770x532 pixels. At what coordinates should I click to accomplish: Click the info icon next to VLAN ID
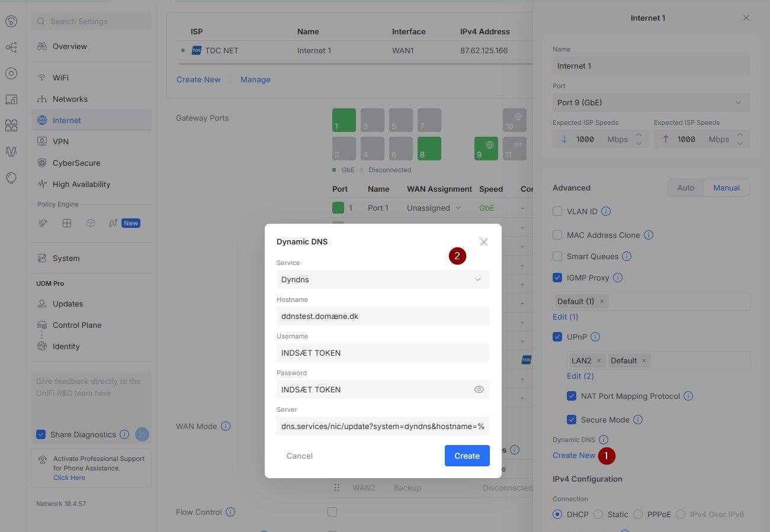pos(606,211)
